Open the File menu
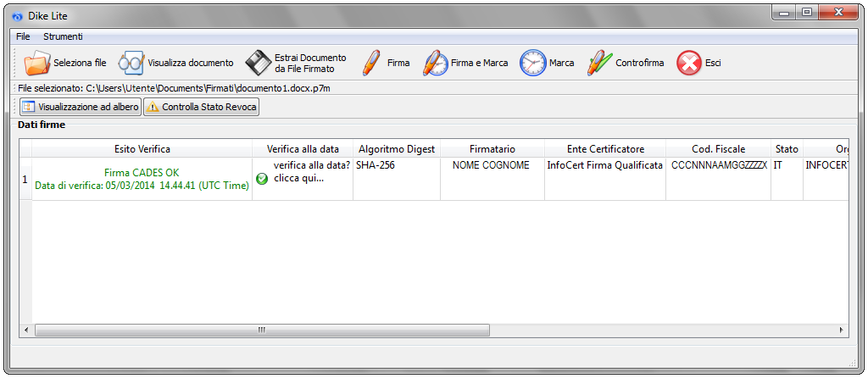868x378 pixels. [23, 37]
